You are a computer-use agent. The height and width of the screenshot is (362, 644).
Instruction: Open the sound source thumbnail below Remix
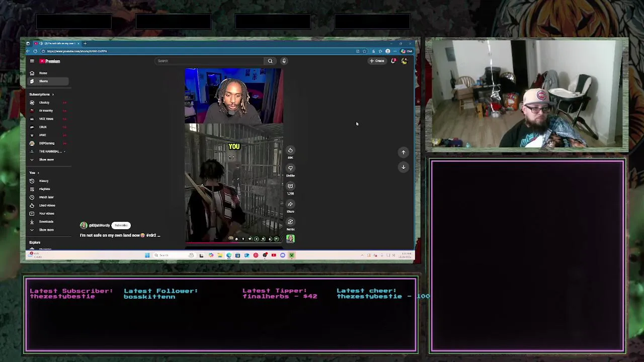[x=290, y=239]
